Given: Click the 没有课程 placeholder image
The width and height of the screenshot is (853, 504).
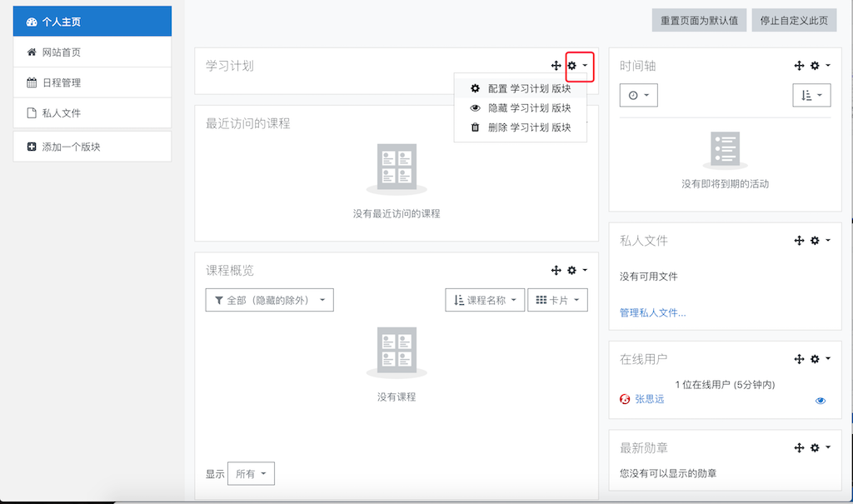Looking at the screenshot, I should tap(397, 352).
